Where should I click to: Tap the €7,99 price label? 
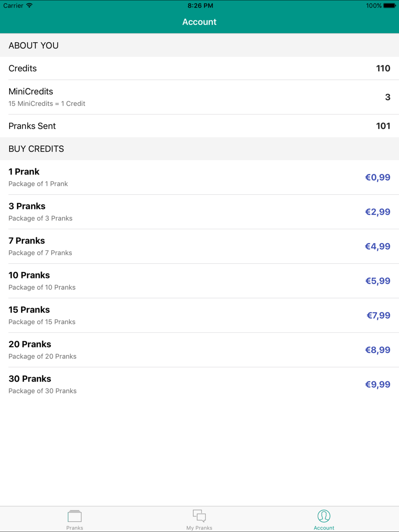pyautogui.click(x=378, y=315)
